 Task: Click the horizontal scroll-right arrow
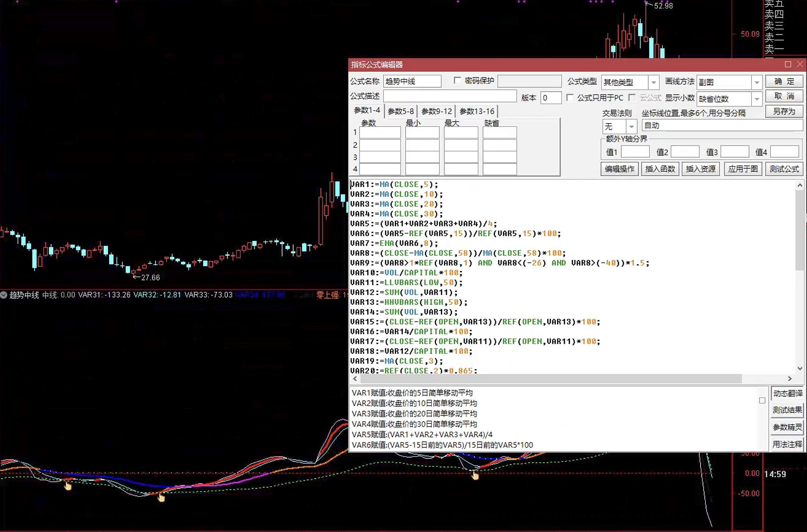click(x=790, y=378)
